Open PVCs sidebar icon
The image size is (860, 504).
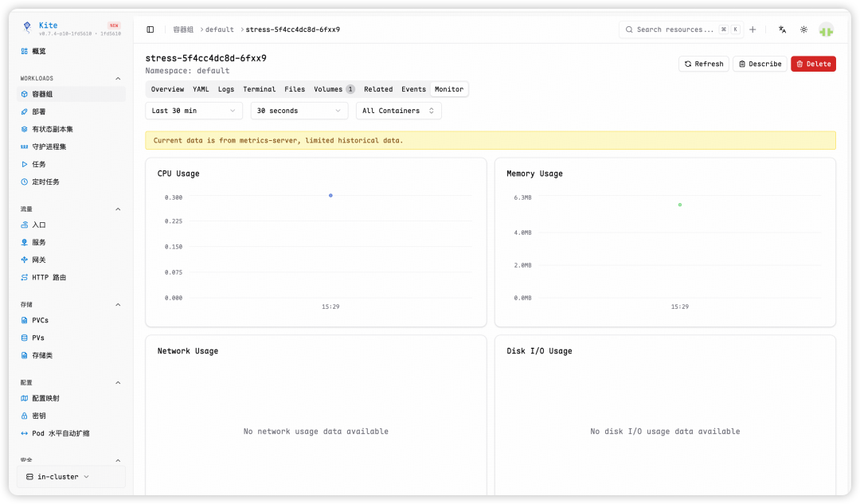tap(24, 320)
